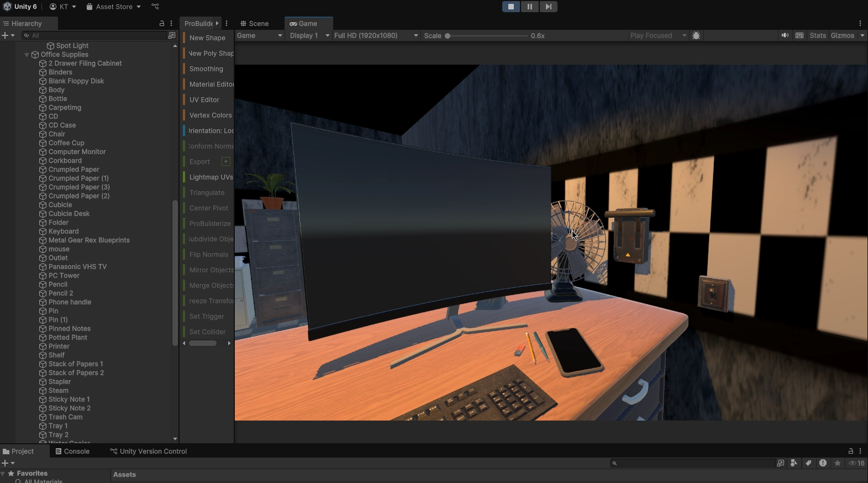Viewport: 868px width, 483px height.
Task: Toggle Gizmos in Game view
Action: click(x=843, y=35)
